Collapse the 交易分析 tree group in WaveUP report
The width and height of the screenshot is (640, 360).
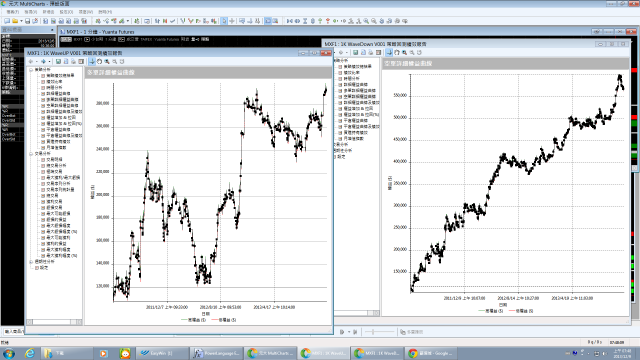[x=31, y=154]
